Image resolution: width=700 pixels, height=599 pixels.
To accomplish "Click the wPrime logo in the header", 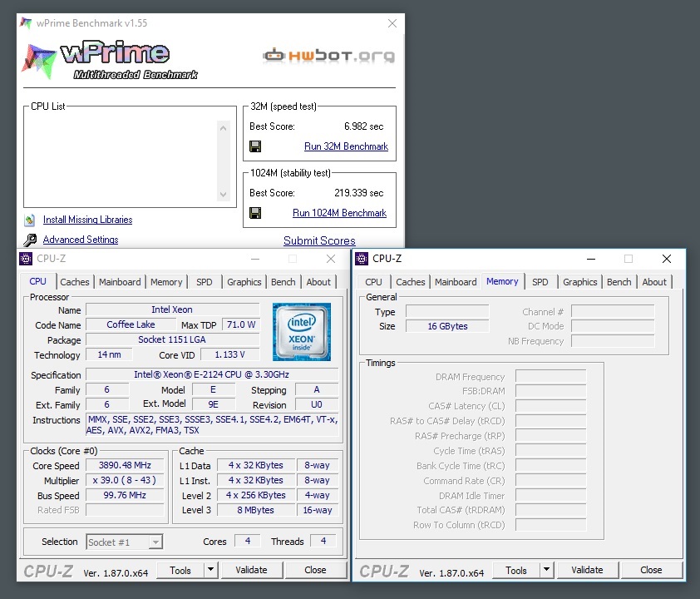I will pos(111,60).
